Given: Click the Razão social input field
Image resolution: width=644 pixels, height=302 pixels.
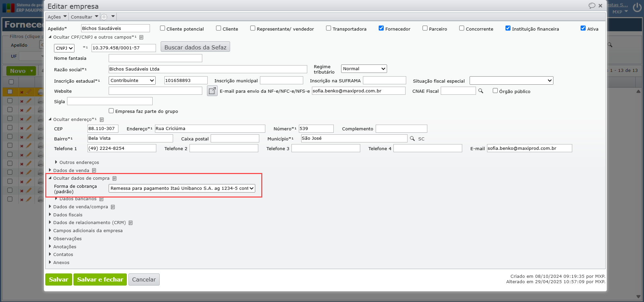Looking at the screenshot, I should click(x=208, y=69).
